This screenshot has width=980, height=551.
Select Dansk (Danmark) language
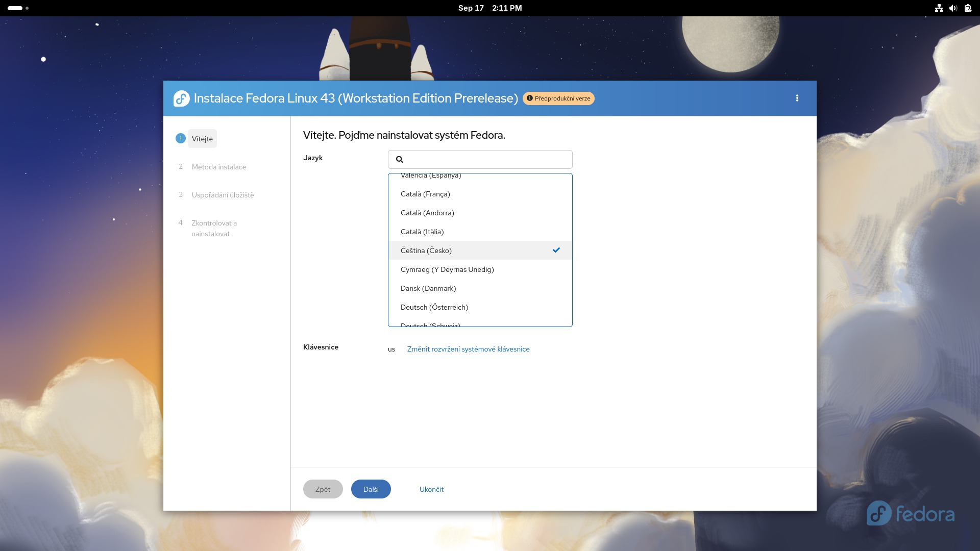480,288
